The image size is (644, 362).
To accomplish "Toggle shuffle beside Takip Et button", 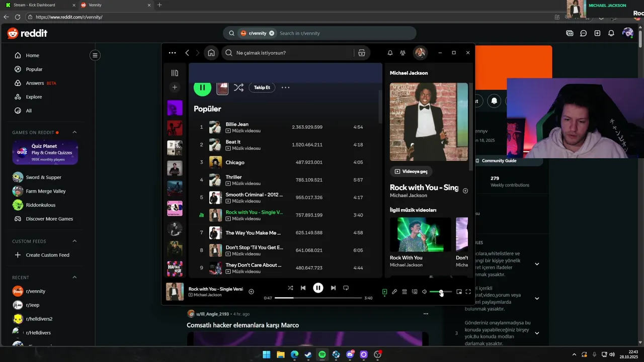I will (x=238, y=87).
